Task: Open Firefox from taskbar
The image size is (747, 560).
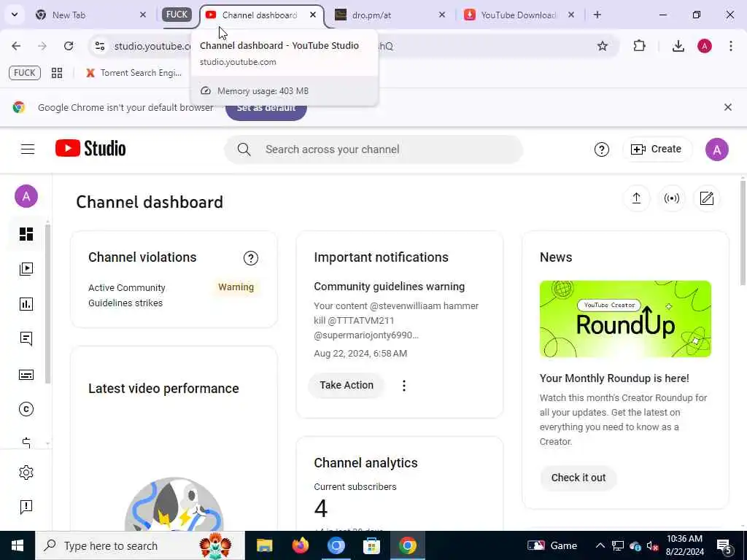Action: pyautogui.click(x=300, y=545)
